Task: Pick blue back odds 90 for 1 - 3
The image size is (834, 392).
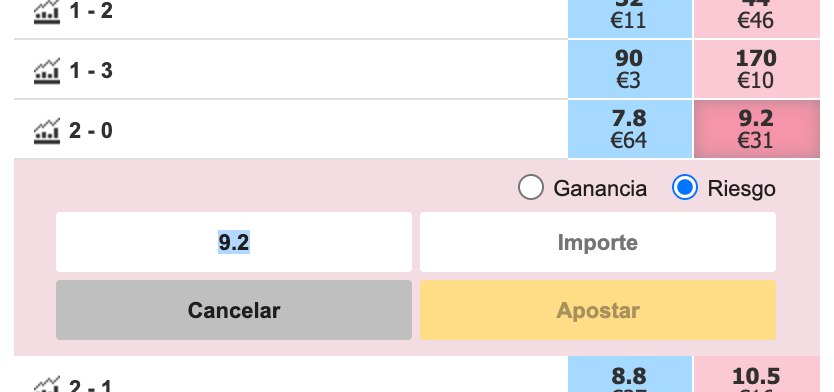Action: tap(629, 69)
